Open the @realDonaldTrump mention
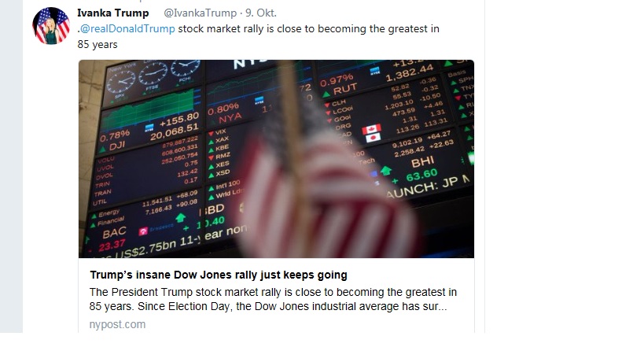Image resolution: width=644 pixels, height=362 pixels. tap(127, 29)
